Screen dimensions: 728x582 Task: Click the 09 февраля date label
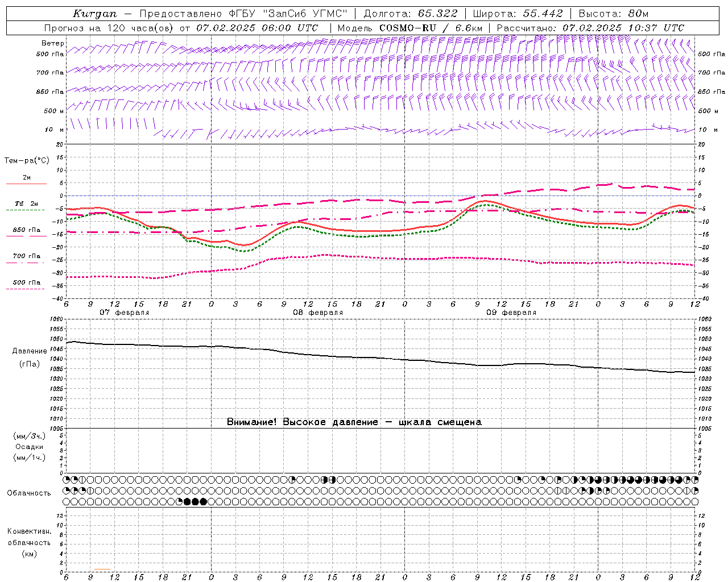tap(511, 313)
